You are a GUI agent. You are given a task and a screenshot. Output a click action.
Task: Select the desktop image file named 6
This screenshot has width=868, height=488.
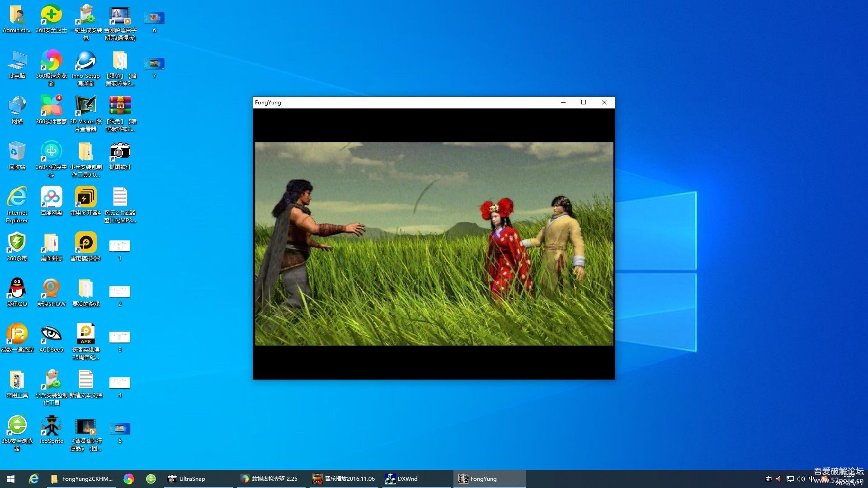pos(154,21)
